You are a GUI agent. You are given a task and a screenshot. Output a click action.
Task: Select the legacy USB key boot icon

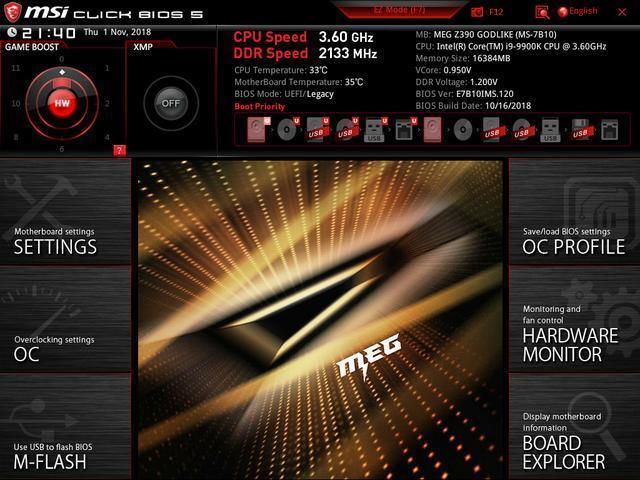click(550, 129)
